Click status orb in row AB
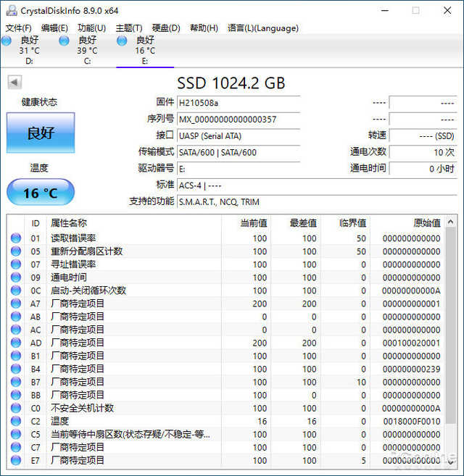This screenshot has width=464, height=476. (x=16, y=317)
